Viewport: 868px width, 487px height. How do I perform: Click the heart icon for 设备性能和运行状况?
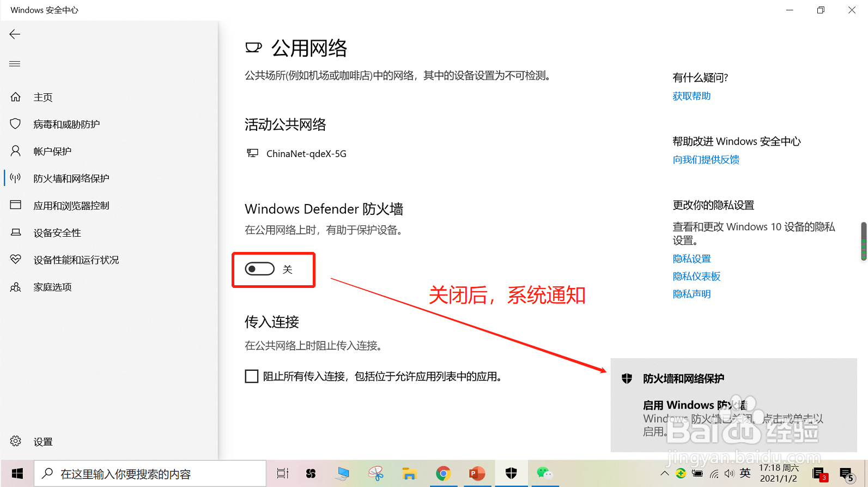click(15, 260)
